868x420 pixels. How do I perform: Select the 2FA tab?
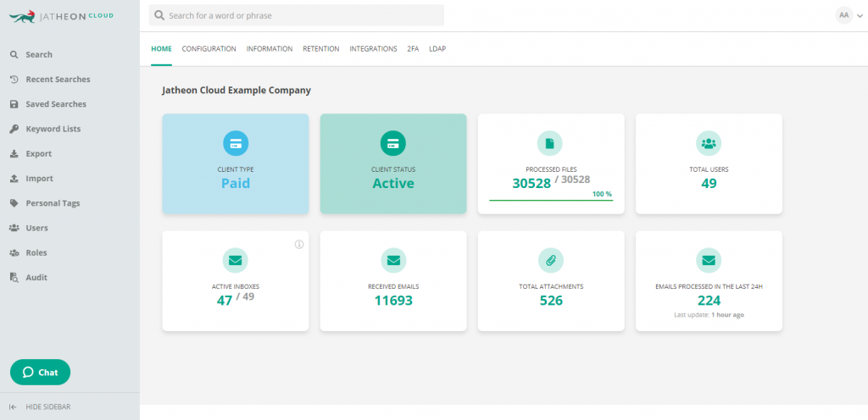click(413, 48)
